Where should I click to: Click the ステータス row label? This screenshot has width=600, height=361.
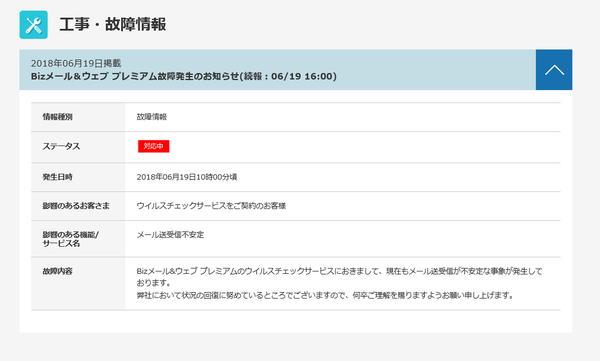(61, 146)
